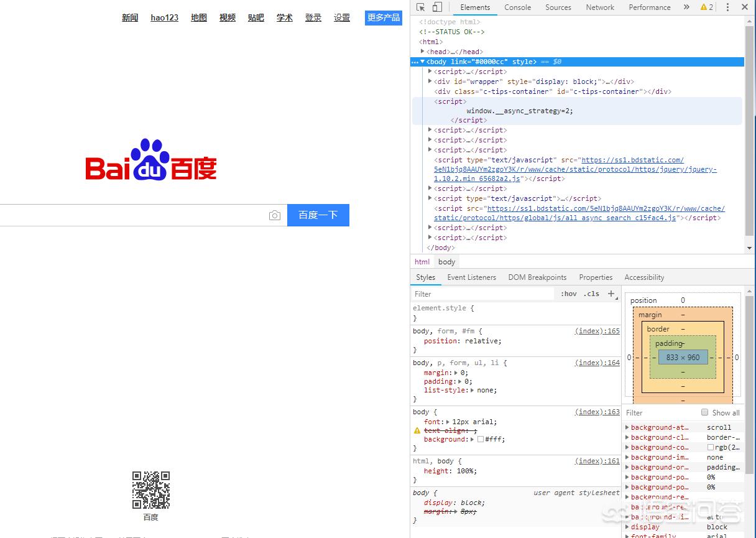Click the background-color rgb swatch in computed
The width and height of the screenshot is (756, 538).
tap(711, 447)
